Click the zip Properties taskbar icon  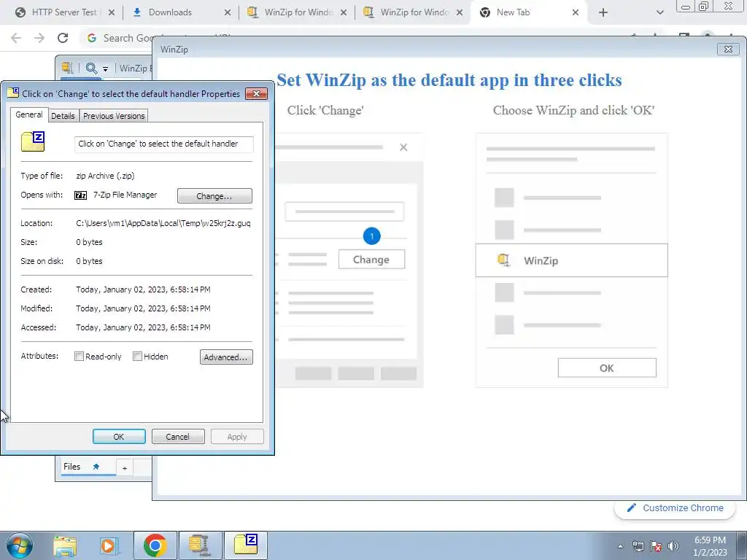pos(246,545)
